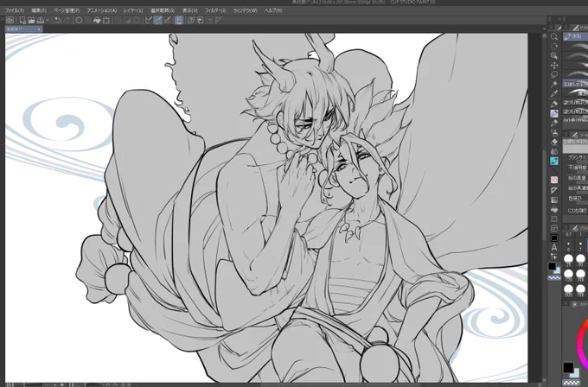Click transparent color swatch in toolbox
The width and height of the screenshot is (588, 387).
554,277
